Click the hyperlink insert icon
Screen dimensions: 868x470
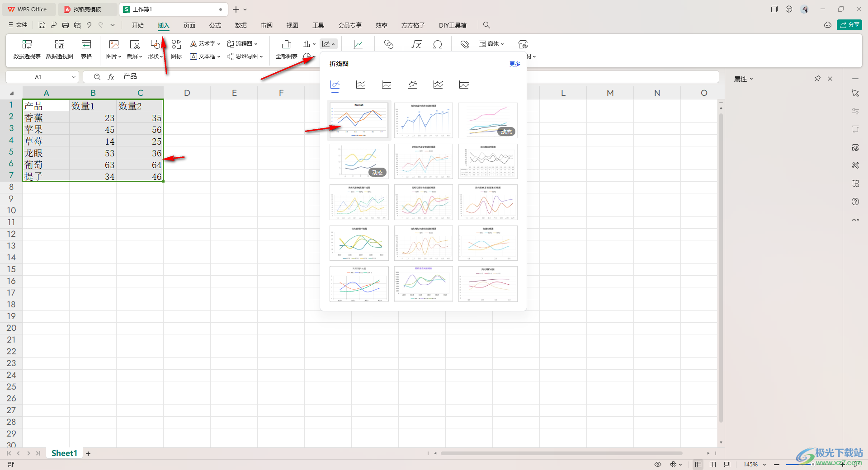coord(389,44)
